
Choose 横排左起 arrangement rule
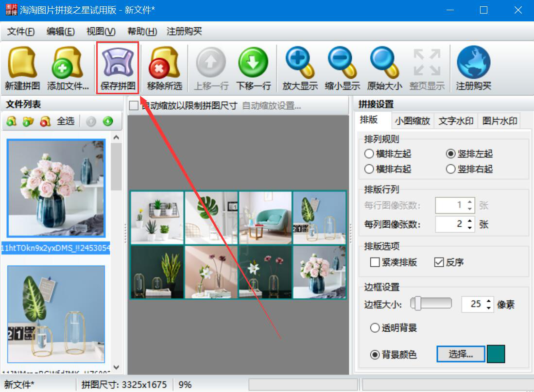pyautogui.click(x=369, y=153)
